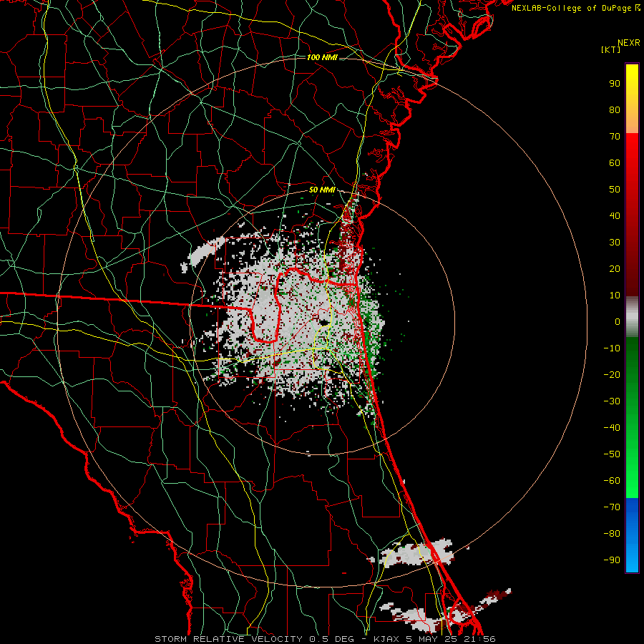Select the 100 NMI range ring label
Image resolution: width=644 pixels, height=644 pixels.
[x=322, y=57]
